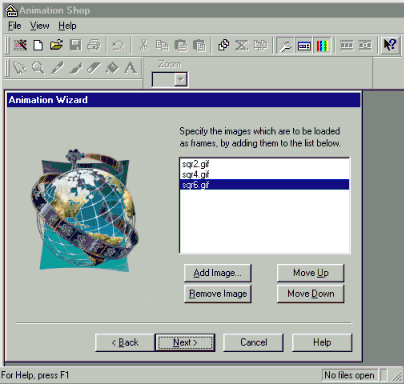
Task: Click the context help arrow-question icon
Action: [x=390, y=45]
